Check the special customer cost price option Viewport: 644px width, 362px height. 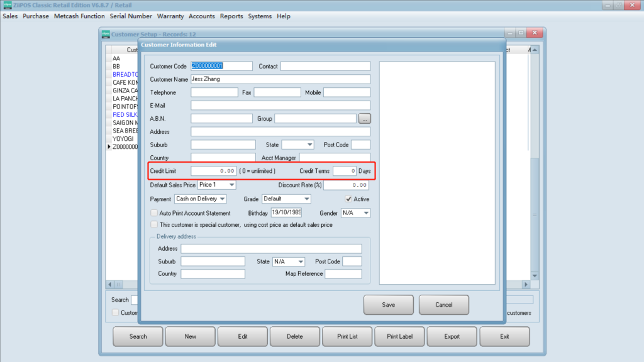[x=154, y=224]
